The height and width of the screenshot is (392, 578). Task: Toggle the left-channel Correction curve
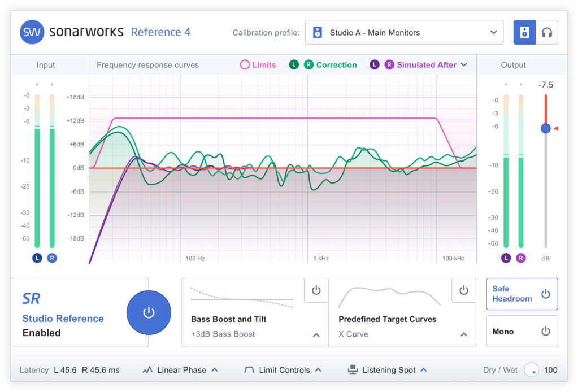(294, 64)
